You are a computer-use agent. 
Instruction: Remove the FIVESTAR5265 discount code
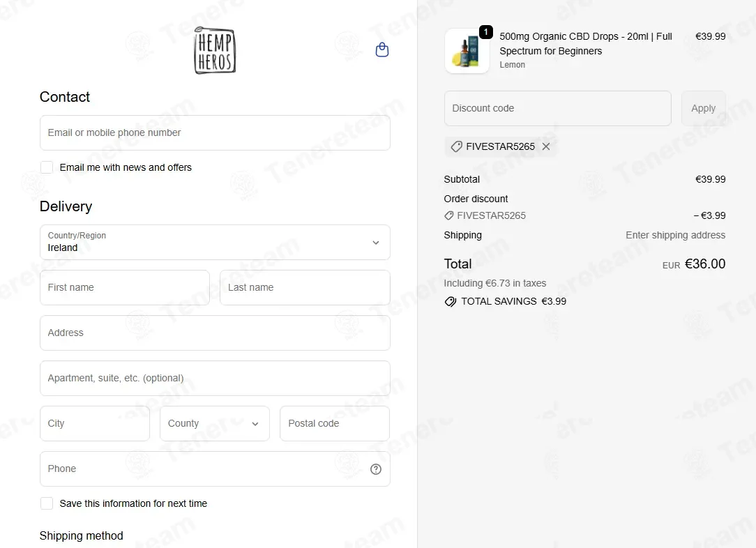coord(546,146)
